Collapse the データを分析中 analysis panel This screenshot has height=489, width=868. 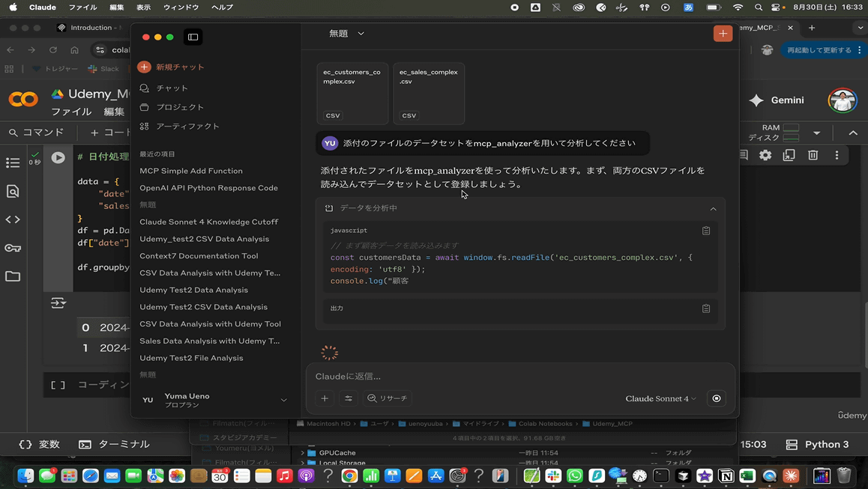(713, 209)
